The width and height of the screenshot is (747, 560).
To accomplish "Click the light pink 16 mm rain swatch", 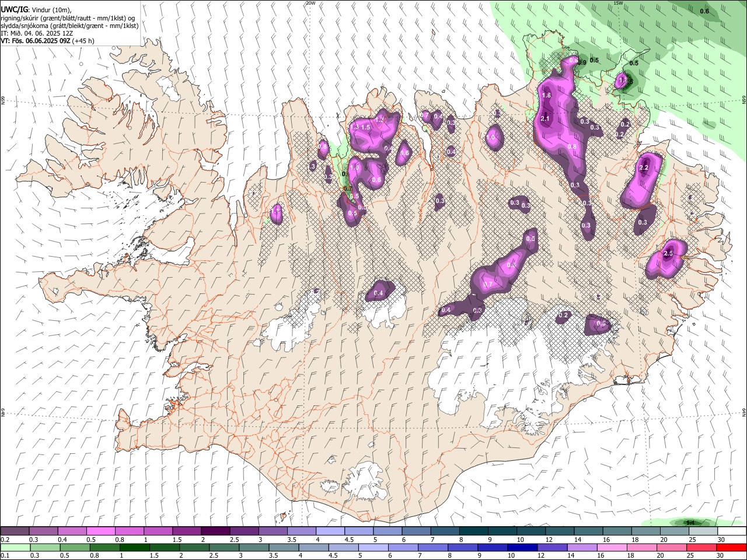I will (x=612, y=548).
